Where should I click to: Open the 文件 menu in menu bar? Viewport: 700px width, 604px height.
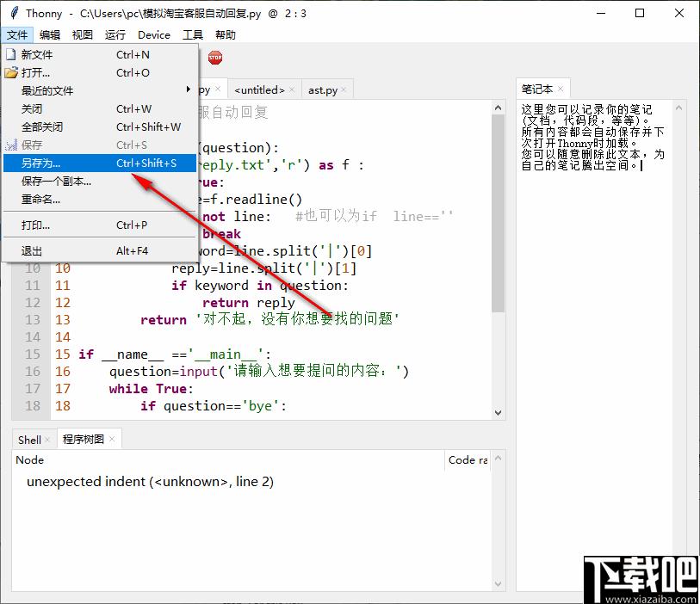[x=17, y=34]
